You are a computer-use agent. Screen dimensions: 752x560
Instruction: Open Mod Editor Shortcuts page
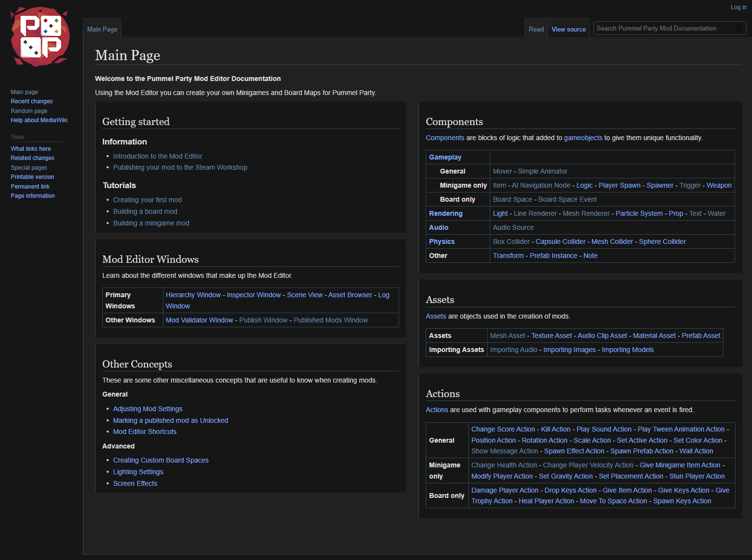[x=145, y=432]
